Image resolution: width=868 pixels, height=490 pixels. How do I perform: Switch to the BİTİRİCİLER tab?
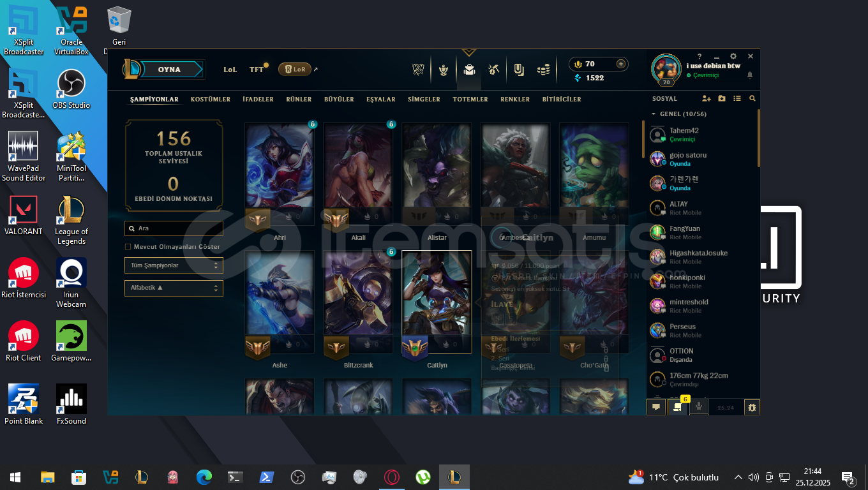pos(562,100)
